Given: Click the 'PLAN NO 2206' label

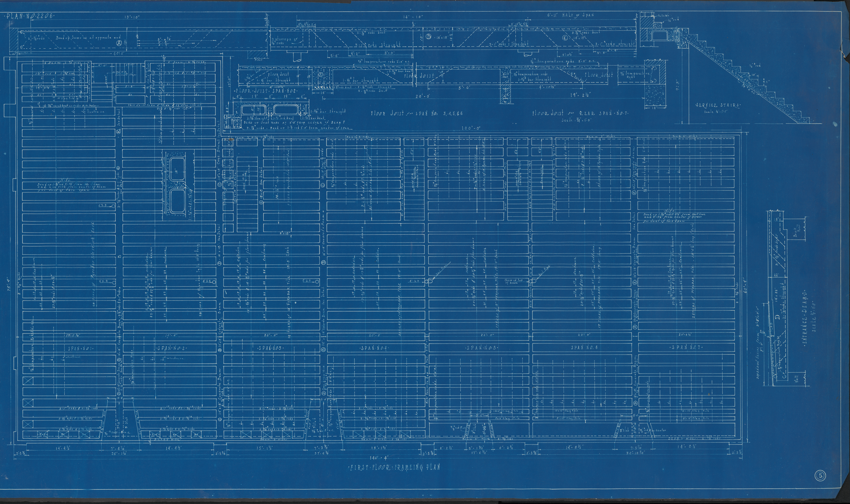Looking at the screenshot, I should tap(30, 16).
